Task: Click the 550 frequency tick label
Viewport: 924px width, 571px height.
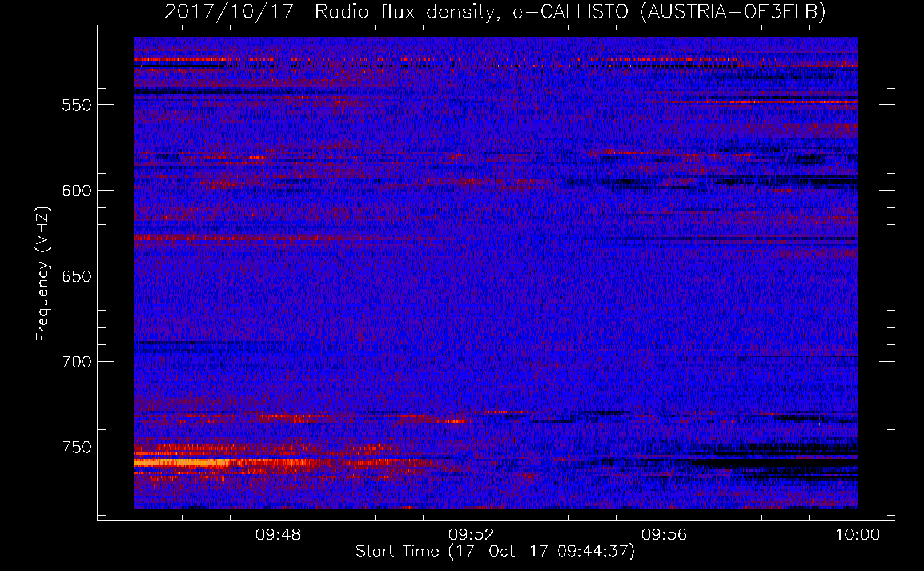Action: 77,105
